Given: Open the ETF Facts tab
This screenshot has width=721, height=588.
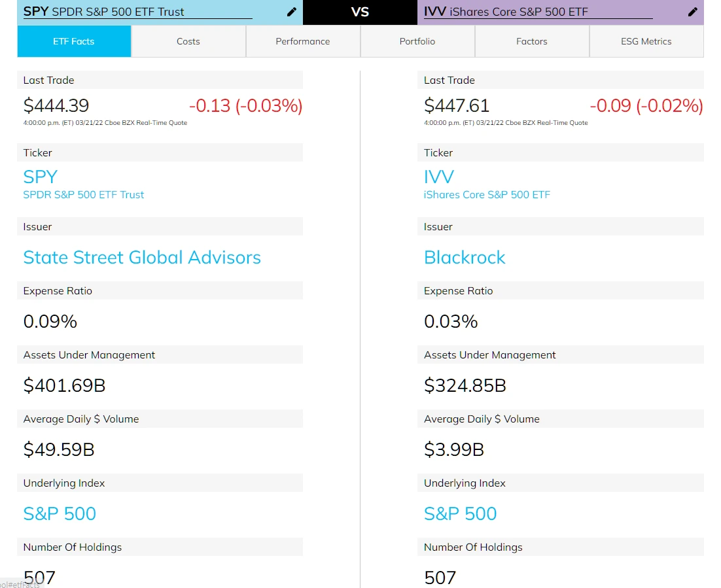Looking at the screenshot, I should pyautogui.click(x=74, y=41).
